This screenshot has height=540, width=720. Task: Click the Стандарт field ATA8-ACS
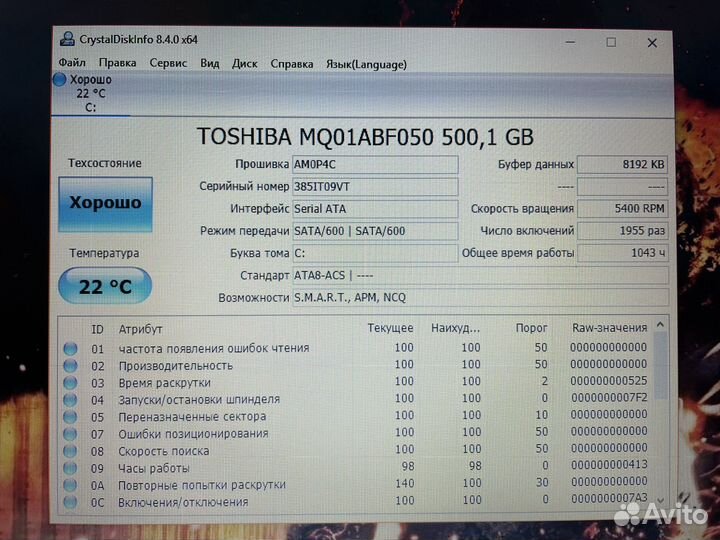pos(480,276)
